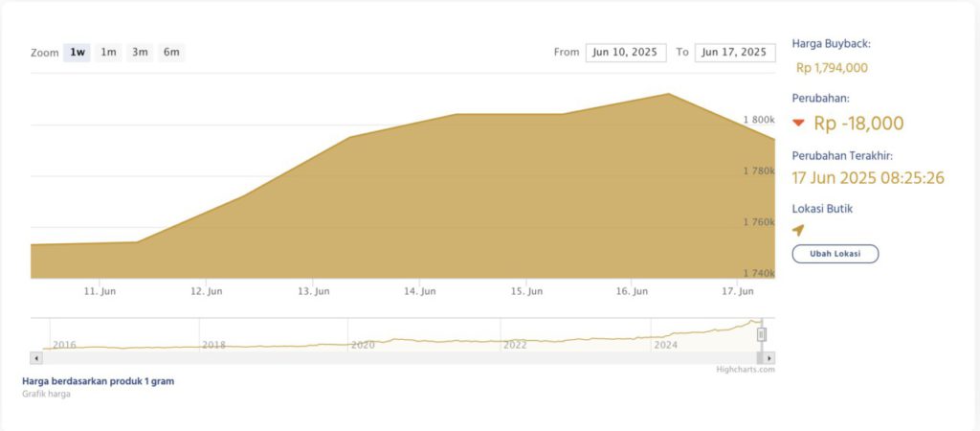Click the Rp 1,794,000 buyback price
This screenshot has width=980, height=431.
coord(832,68)
